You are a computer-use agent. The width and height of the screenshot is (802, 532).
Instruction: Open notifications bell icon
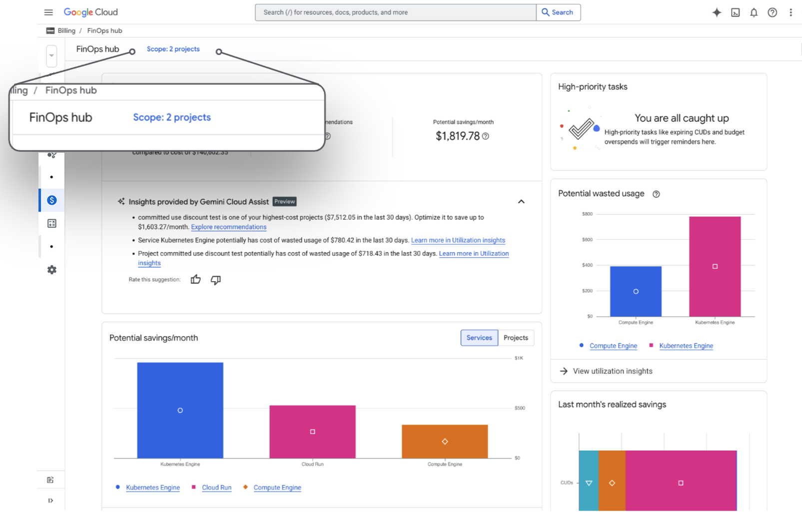[x=754, y=12]
